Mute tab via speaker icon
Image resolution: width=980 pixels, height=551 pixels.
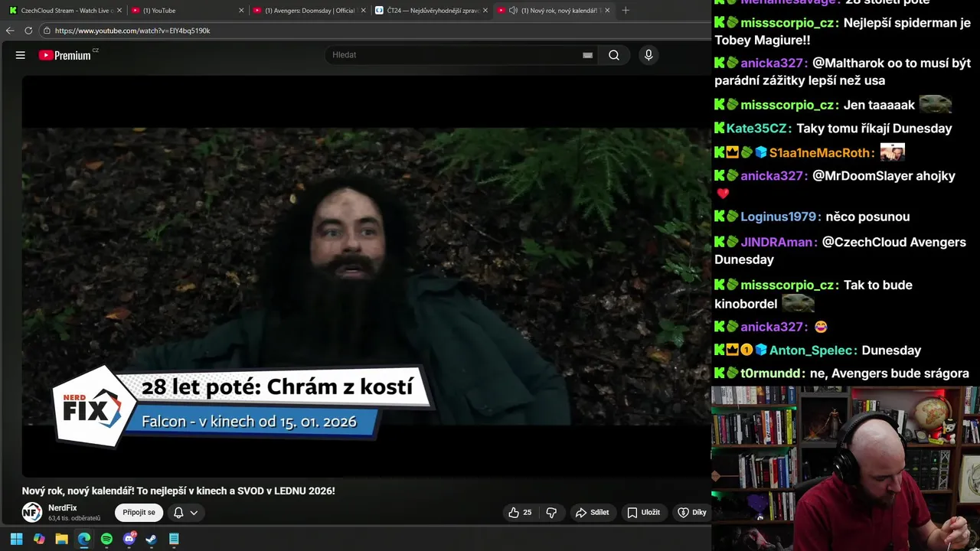click(x=513, y=11)
